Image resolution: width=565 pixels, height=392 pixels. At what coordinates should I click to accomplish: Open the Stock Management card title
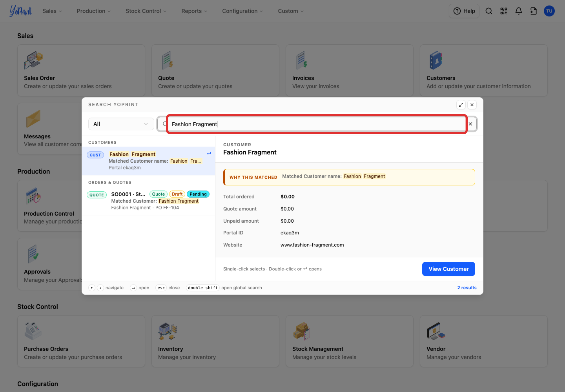coord(318,349)
